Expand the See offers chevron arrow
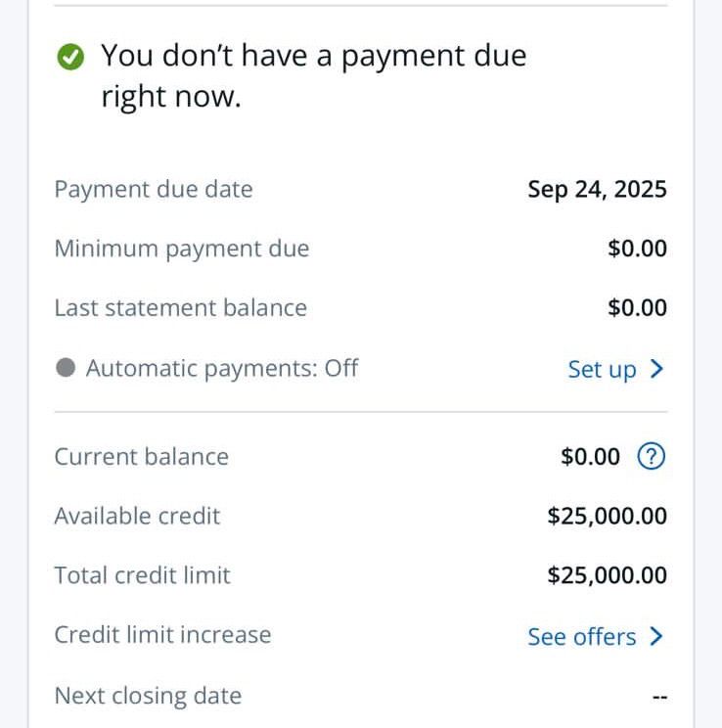 [656, 636]
